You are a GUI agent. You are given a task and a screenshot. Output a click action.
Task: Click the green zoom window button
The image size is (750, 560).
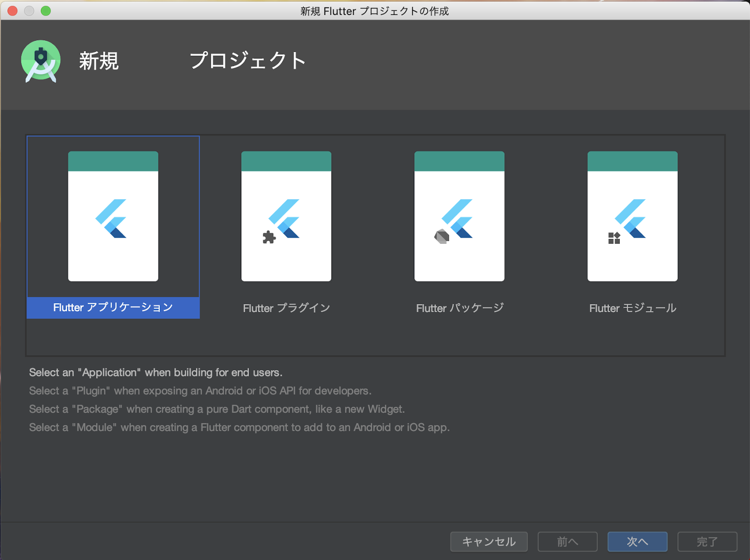point(45,11)
